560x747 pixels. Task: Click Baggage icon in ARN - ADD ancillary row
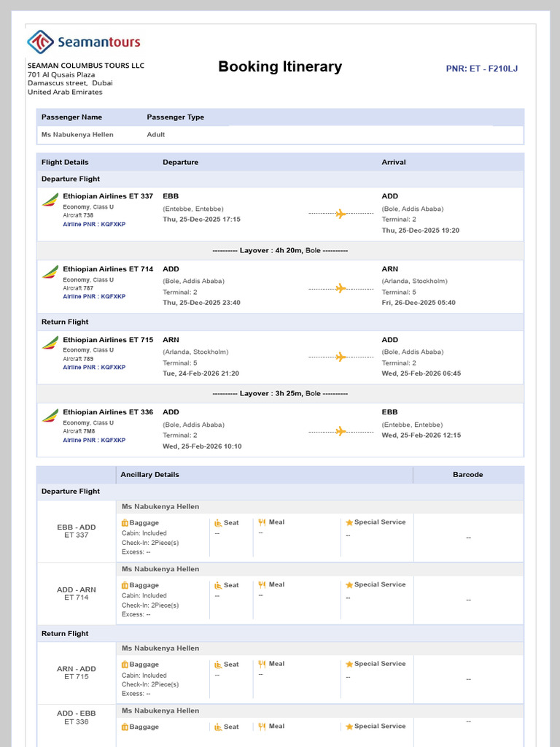click(x=125, y=664)
